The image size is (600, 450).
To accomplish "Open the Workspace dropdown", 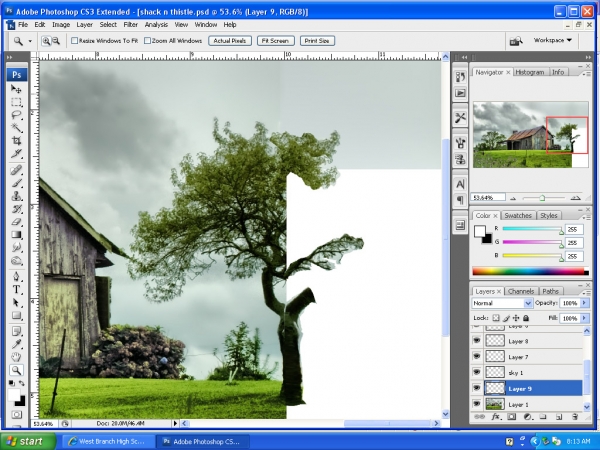I will tap(553, 40).
